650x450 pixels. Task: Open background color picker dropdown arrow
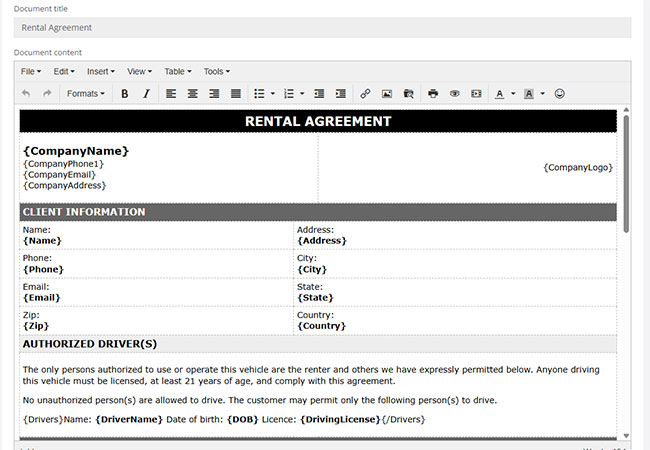click(542, 94)
